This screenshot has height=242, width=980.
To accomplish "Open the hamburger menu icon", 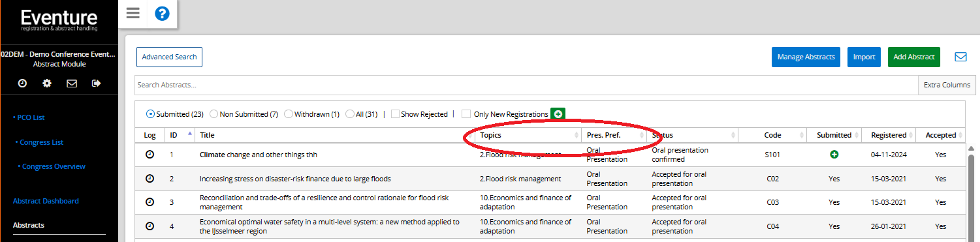I will pos(133,13).
